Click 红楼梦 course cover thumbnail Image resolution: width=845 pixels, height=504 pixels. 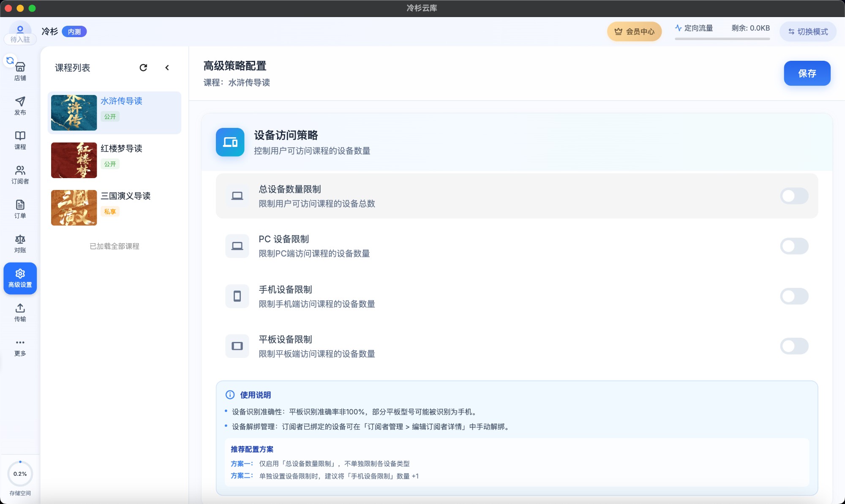tap(74, 160)
